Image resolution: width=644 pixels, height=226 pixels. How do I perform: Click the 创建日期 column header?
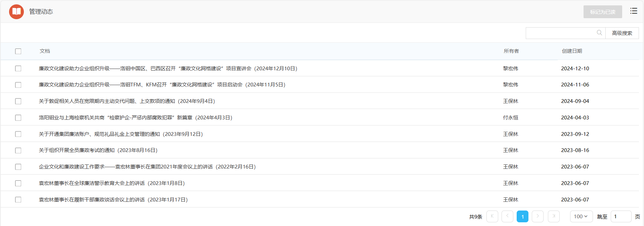572,51
